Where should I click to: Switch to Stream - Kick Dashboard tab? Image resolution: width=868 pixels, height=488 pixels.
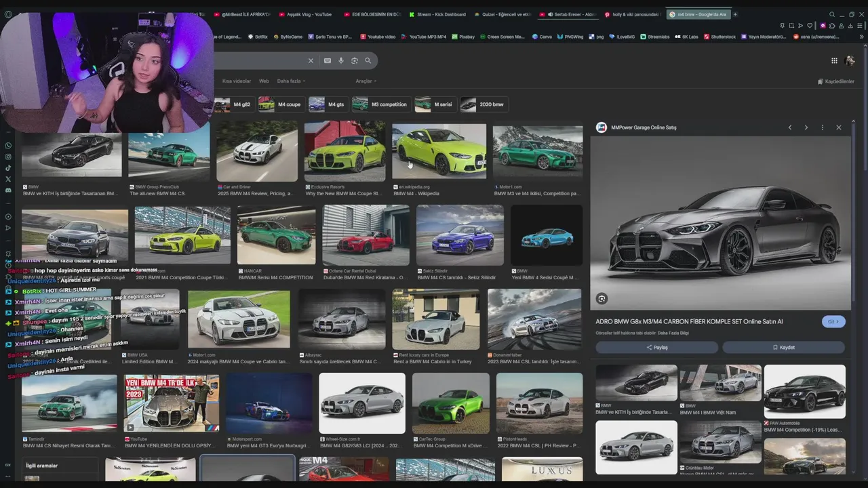click(x=437, y=14)
